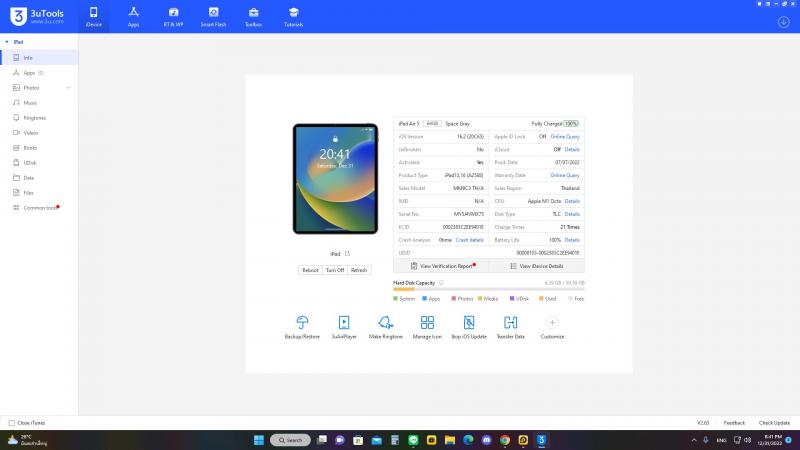Open the Stop iOS Update tool
This screenshot has height=450, width=800.
coord(469,327)
